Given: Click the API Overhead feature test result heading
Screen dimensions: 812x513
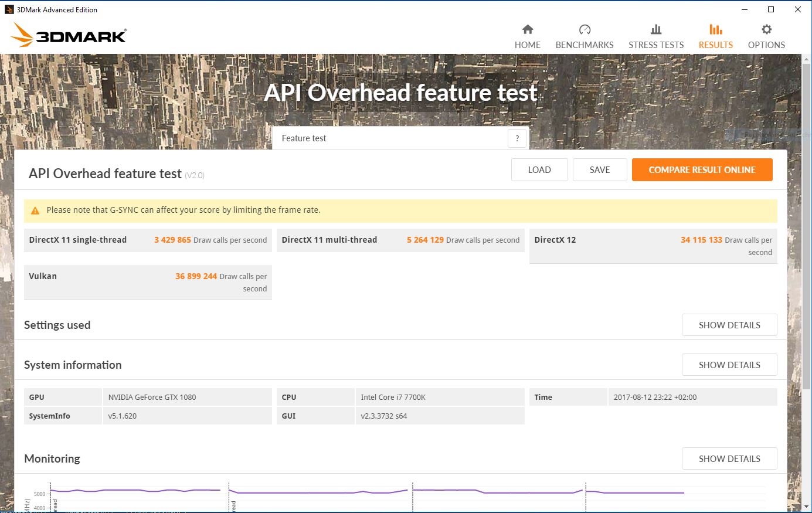Looking at the screenshot, I should [105, 174].
